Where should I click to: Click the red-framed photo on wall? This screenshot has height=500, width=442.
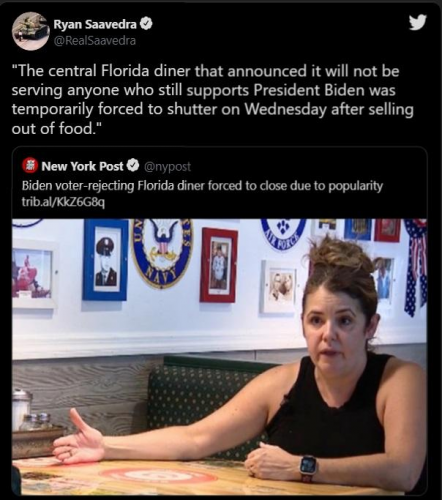219,265
